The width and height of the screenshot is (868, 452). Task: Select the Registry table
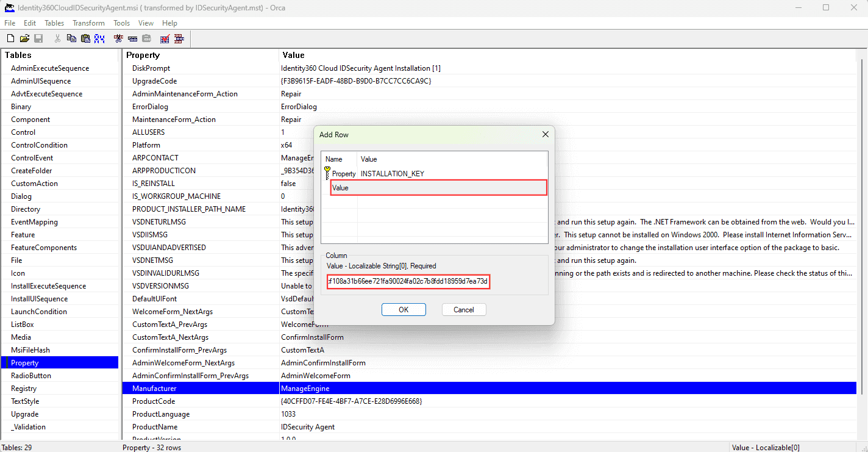(x=24, y=389)
